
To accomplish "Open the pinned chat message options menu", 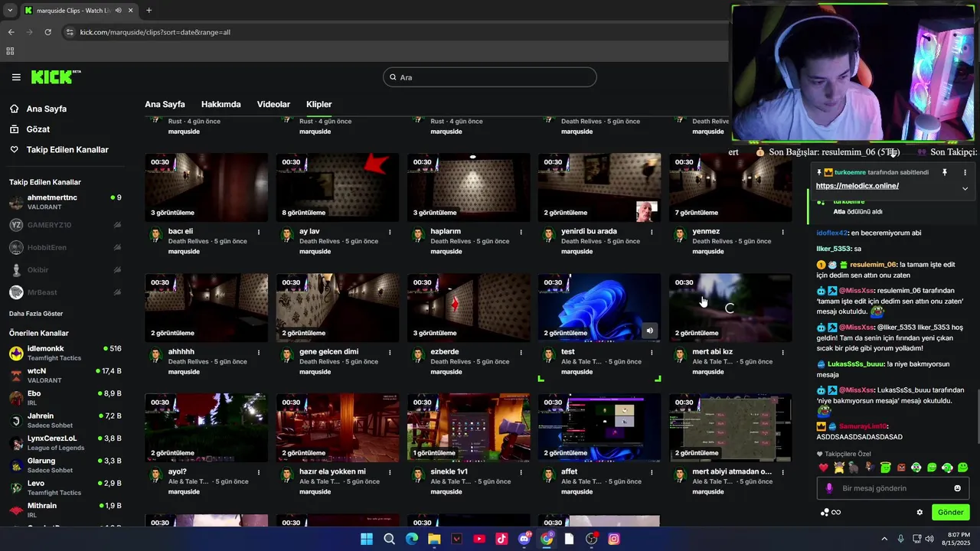I will (965, 173).
